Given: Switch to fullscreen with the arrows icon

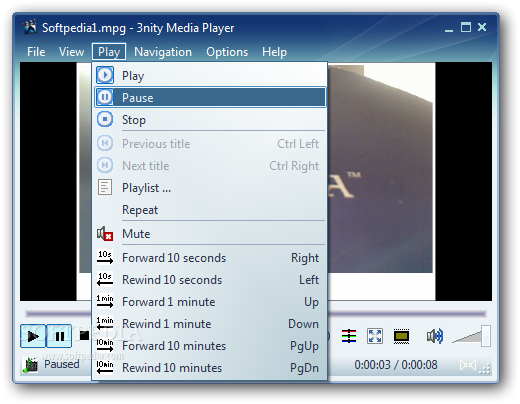Looking at the screenshot, I should coord(375,336).
